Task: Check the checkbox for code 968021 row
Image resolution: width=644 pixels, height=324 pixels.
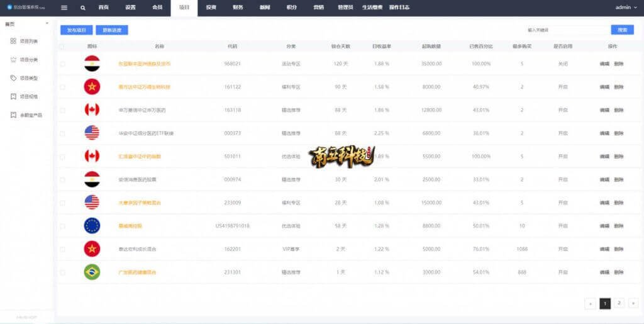Action: [x=62, y=64]
